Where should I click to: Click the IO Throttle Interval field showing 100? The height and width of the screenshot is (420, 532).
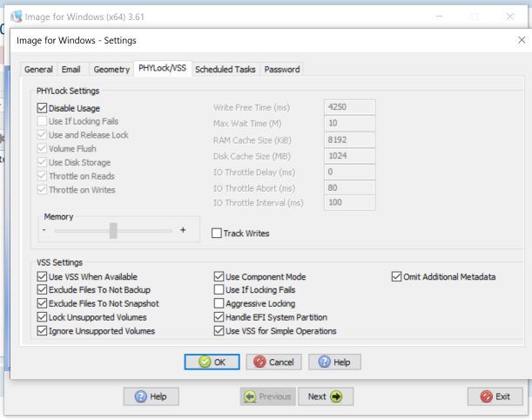[350, 202]
